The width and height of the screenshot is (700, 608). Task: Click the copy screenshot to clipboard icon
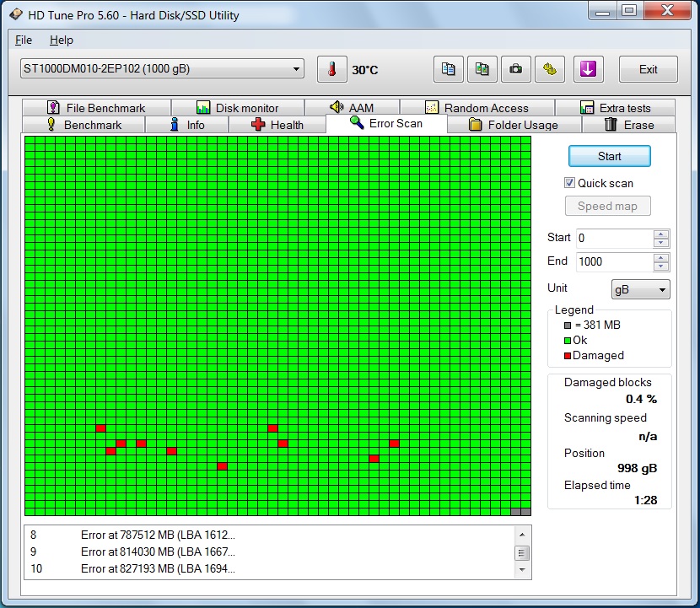pyautogui.click(x=482, y=69)
